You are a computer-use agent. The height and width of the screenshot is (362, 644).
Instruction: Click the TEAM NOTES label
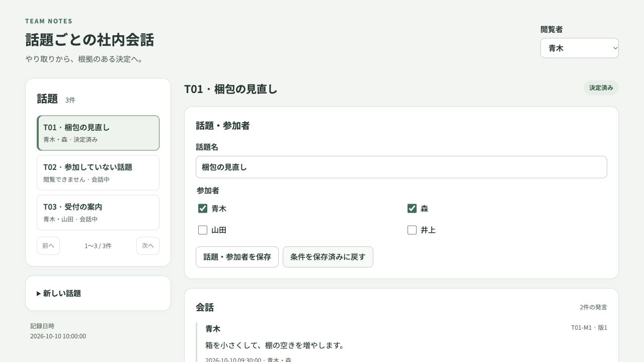49,21
